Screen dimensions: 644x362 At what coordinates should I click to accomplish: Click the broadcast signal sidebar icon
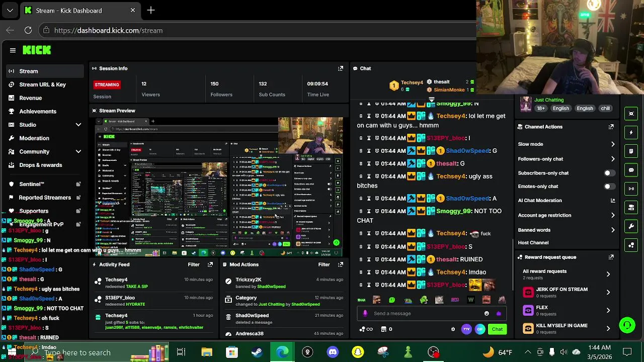pos(631,189)
